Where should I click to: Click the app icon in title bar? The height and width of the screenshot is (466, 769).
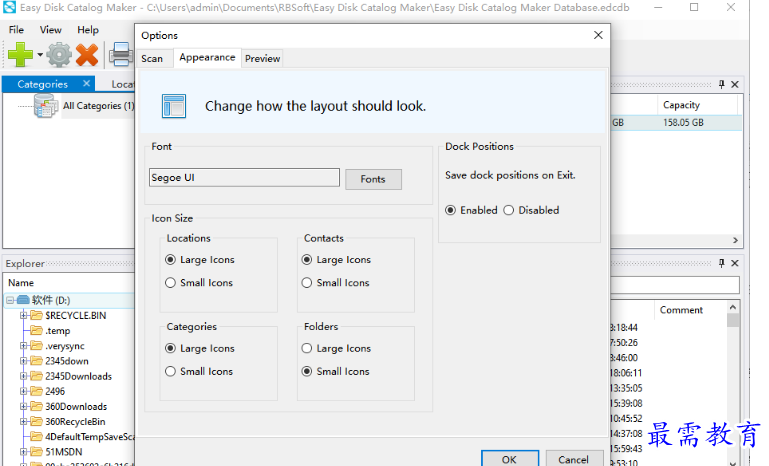(9, 7)
